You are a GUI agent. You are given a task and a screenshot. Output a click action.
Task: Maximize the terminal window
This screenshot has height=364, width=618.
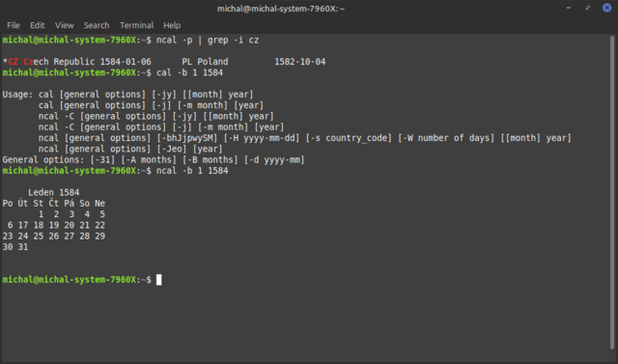pos(588,8)
